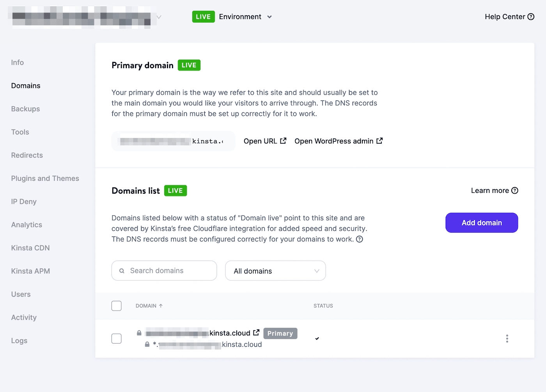Click the question mark icon after DNS records text
546x392 pixels.
pos(359,239)
